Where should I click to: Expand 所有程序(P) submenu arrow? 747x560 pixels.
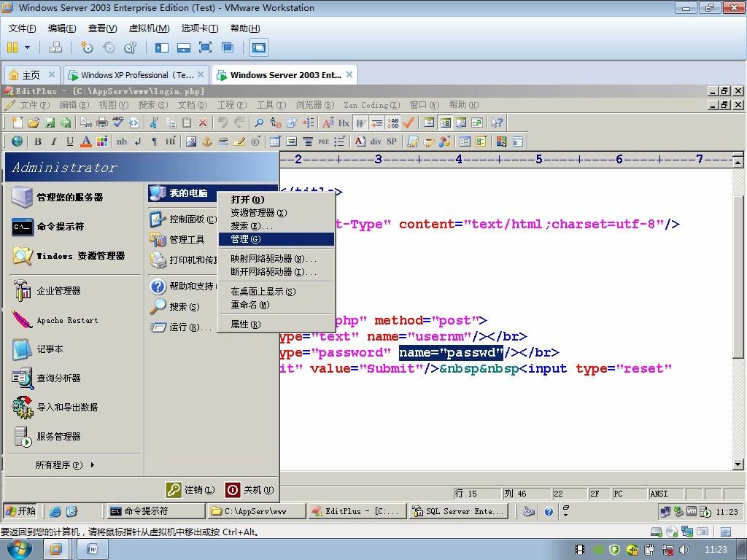click(93, 464)
